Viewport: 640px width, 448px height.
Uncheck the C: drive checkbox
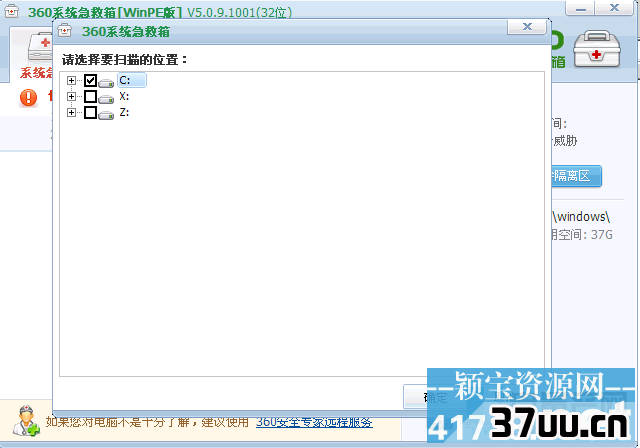pos(90,80)
